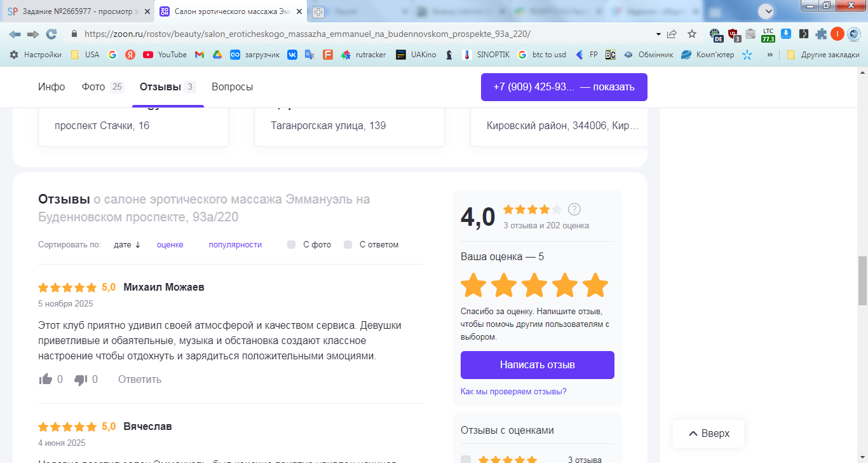Open the SINOPTIK bookmark
The width and height of the screenshot is (868, 463).
[486, 55]
